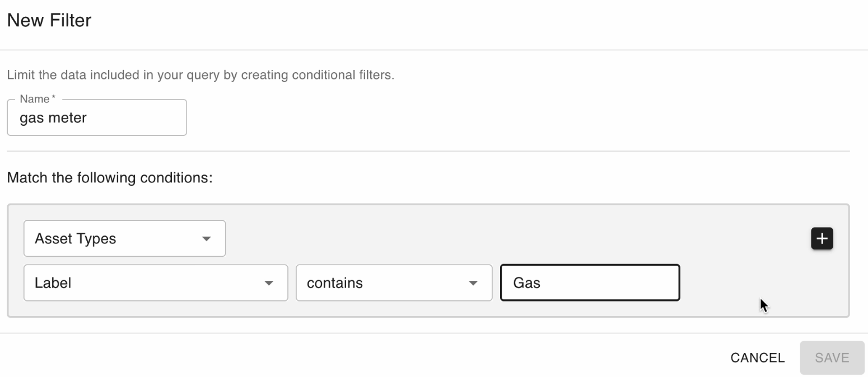Open the Asset Types combo box
Viewport: 868px width, 377px height.
pos(124,239)
